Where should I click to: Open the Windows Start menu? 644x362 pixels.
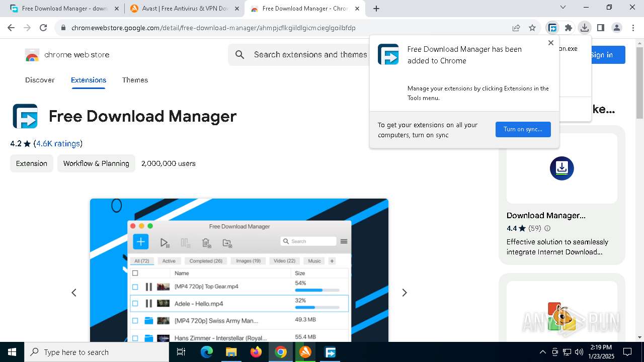pos(12,352)
